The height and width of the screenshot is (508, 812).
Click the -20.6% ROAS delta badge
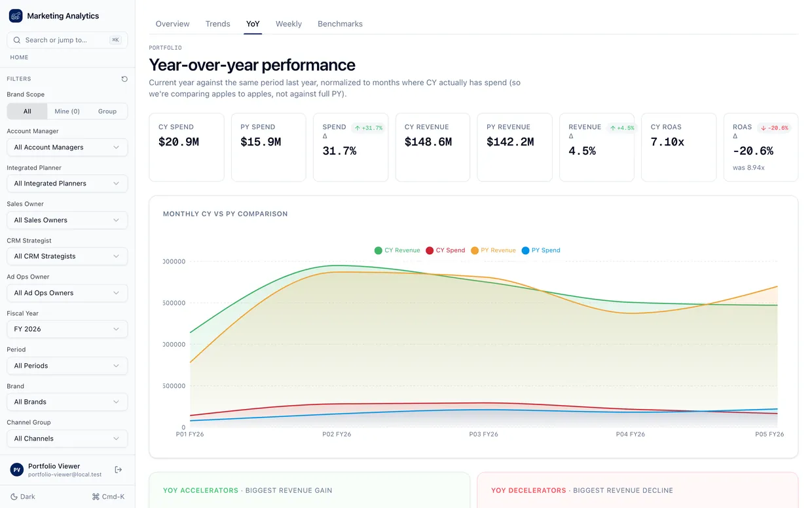pyautogui.click(x=774, y=128)
